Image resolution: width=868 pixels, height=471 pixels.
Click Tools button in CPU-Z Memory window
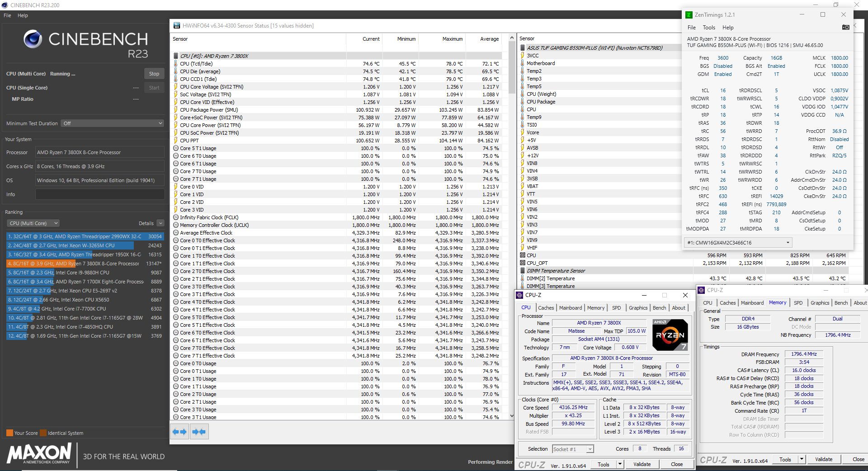(x=785, y=459)
